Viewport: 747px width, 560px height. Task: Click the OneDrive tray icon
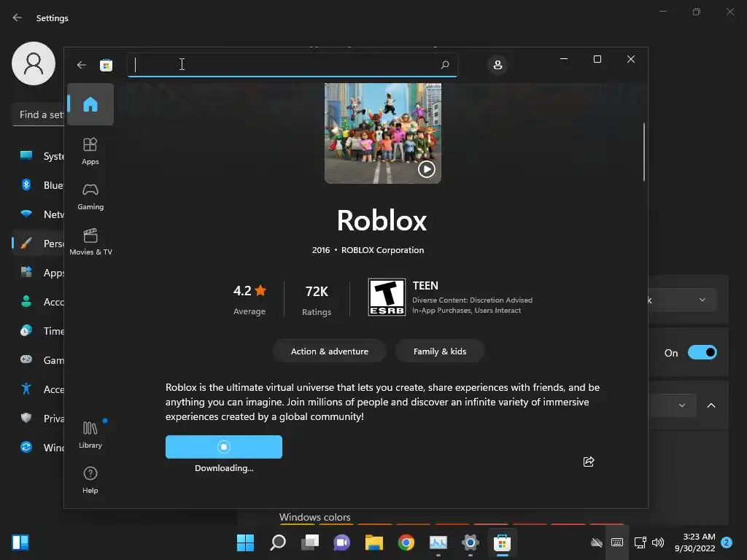coord(597,542)
